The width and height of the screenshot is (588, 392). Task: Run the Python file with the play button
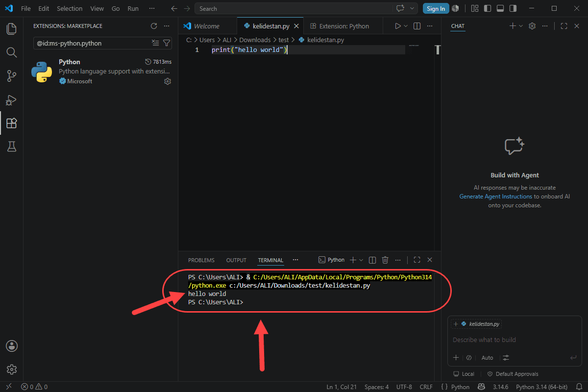point(398,26)
